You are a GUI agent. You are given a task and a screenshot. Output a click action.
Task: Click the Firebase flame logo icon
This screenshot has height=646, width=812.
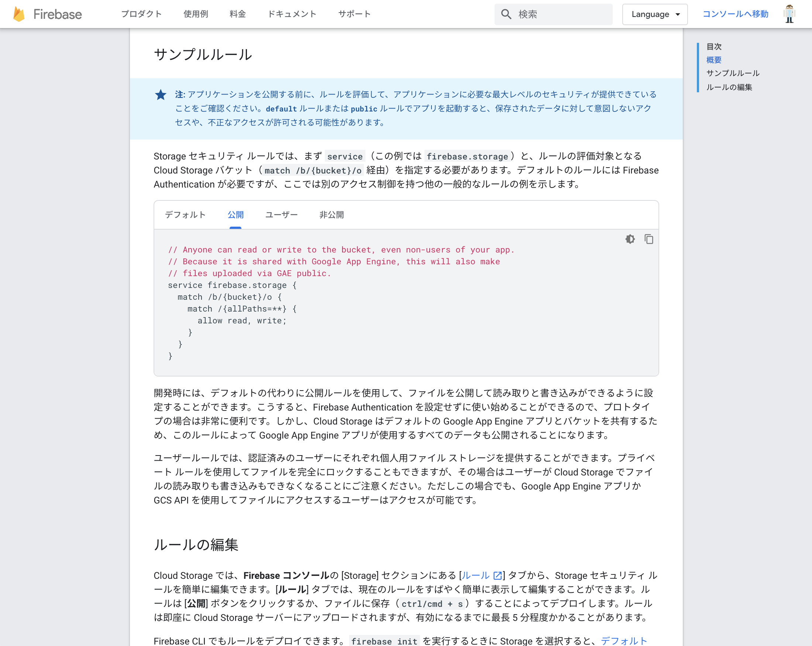tap(19, 14)
